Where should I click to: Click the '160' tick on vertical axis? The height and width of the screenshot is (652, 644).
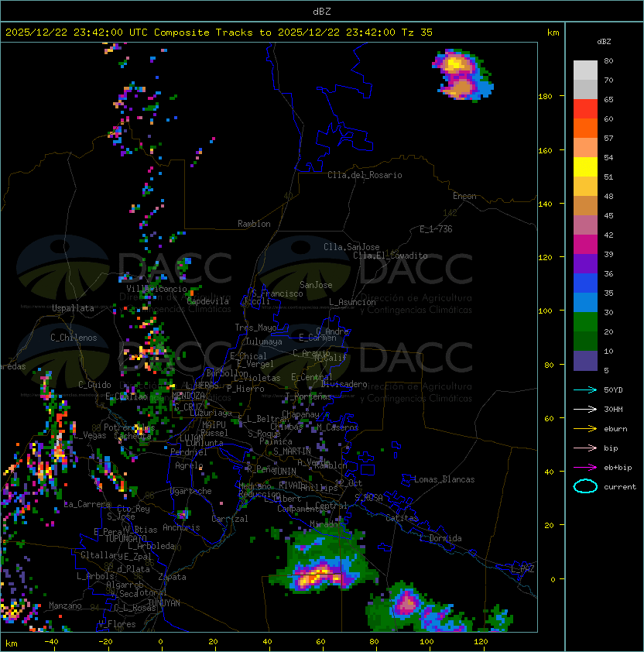click(545, 150)
